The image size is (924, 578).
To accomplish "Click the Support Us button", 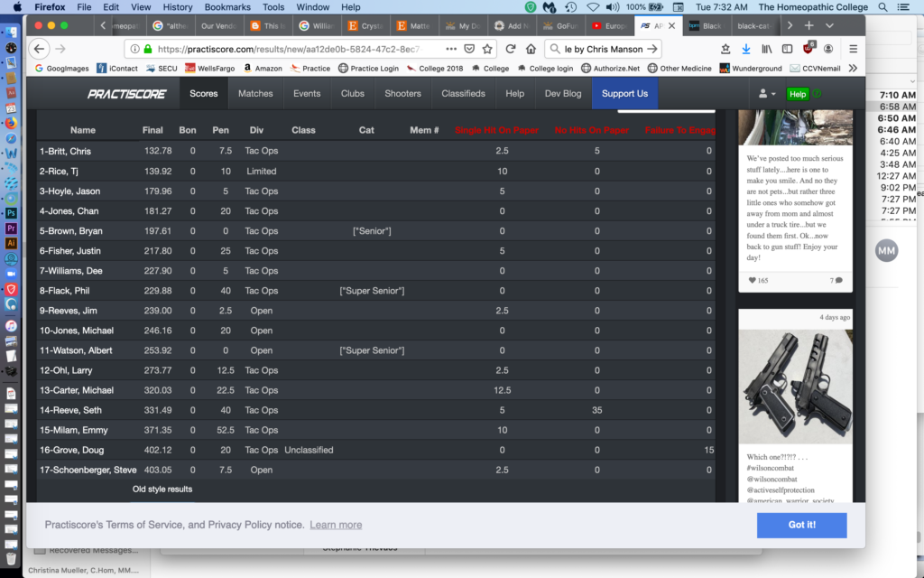I will click(x=624, y=94).
